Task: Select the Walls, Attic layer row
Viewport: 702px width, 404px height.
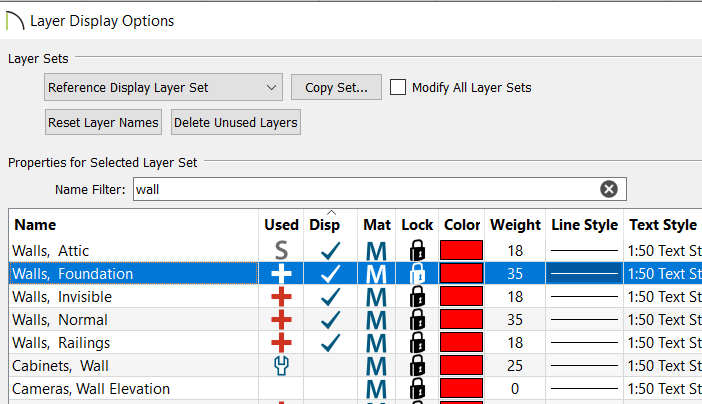Action: (x=355, y=251)
